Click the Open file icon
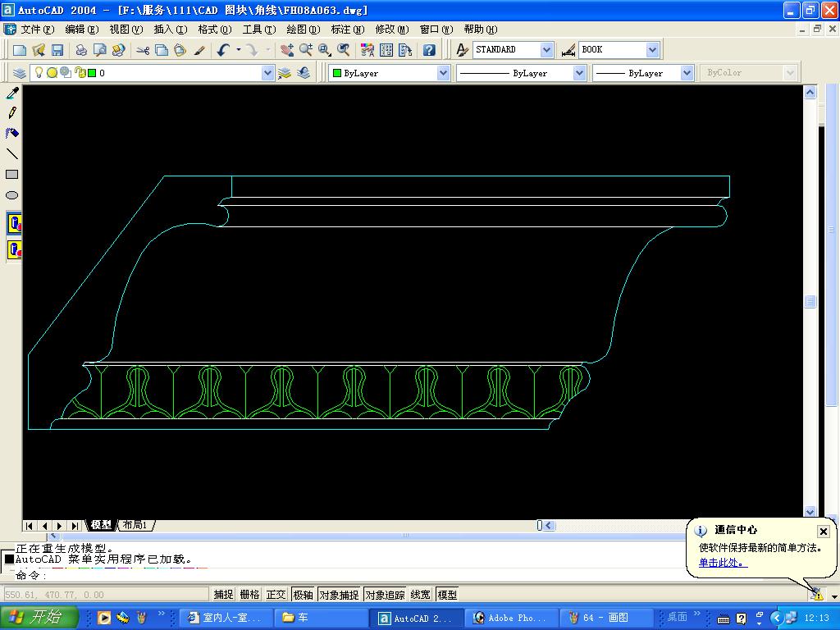The image size is (840, 630). [38, 50]
